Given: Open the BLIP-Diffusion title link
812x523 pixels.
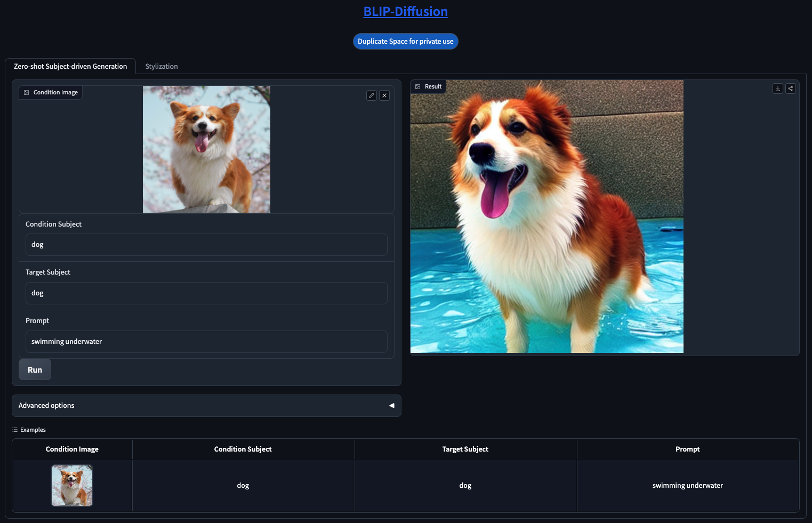Looking at the screenshot, I should click(x=405, y=12).
